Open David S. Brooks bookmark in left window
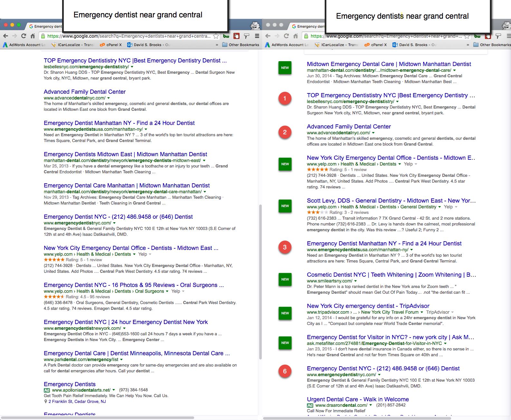This screenshot has height=420, width=511. [x=148, y=45]
